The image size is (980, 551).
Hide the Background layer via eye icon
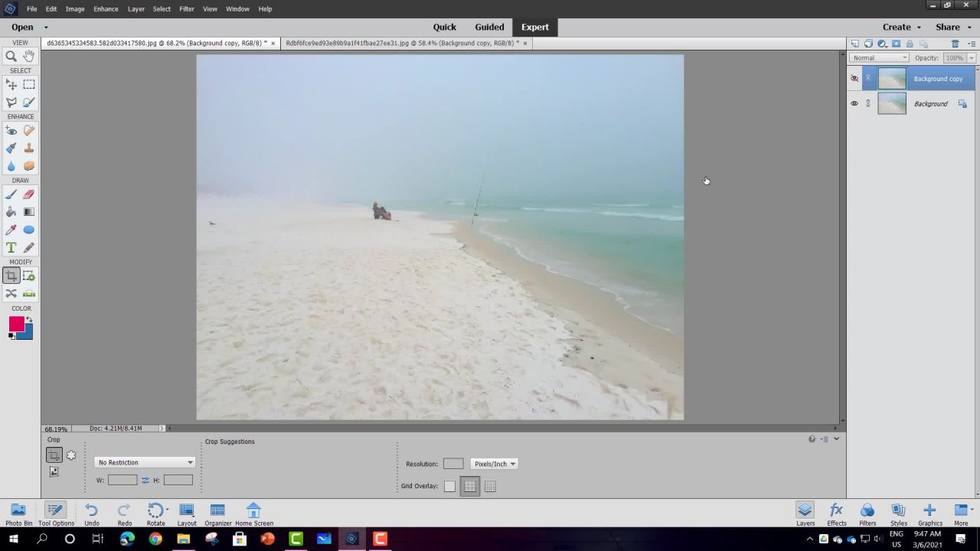click(x=854, y=103)
